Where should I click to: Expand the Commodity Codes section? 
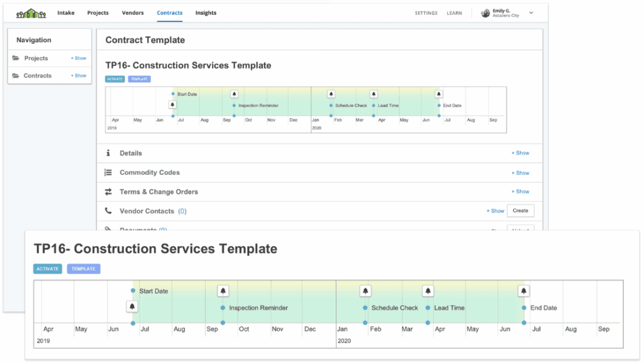pos(520,172)
